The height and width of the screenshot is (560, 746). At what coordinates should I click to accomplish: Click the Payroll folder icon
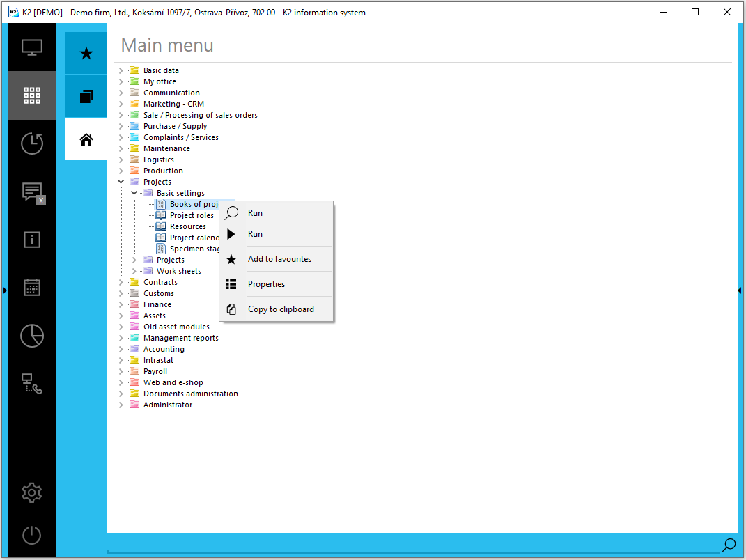coord(134,371)
